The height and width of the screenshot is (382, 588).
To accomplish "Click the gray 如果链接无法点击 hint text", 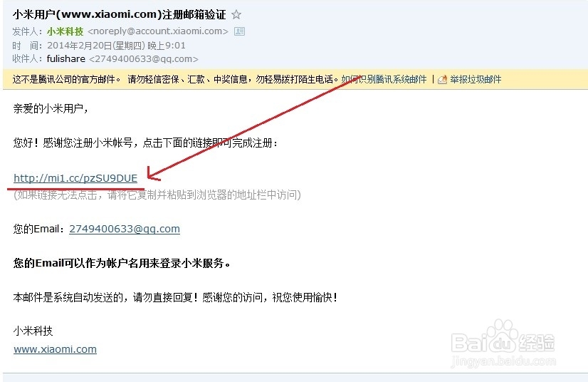I will point(157,195).
